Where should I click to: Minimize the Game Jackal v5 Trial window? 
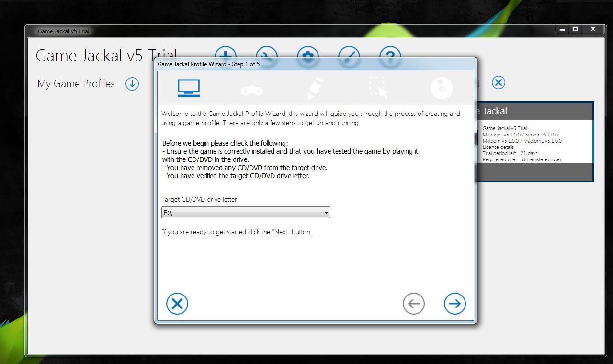[562, 29]
